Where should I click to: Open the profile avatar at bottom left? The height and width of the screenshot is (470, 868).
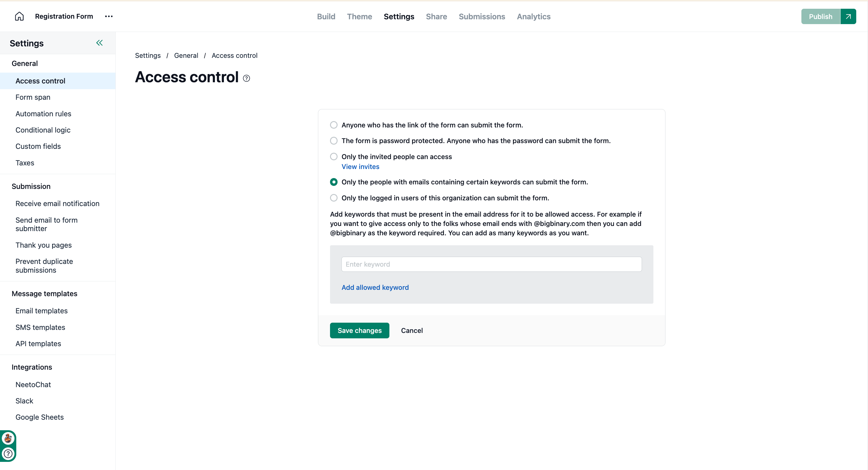pos(8,438)
